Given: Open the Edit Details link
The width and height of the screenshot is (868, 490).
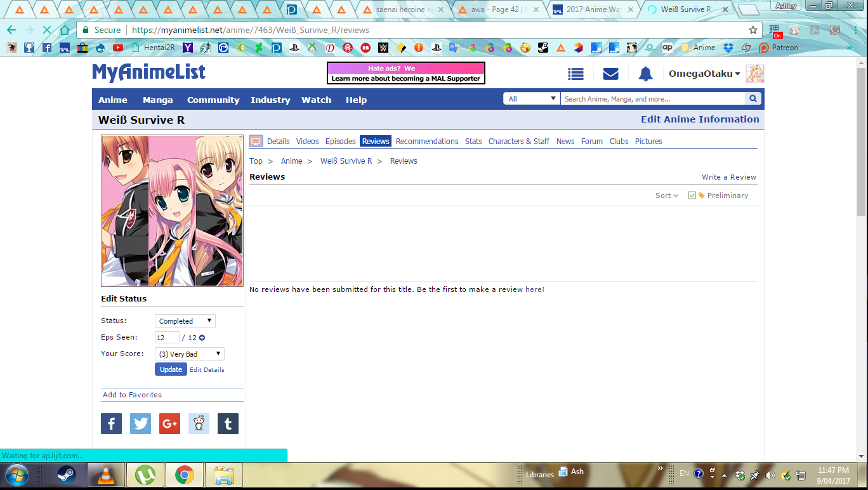Looking at the screenshot, I should pyautogui.click(x=207, y=369).
